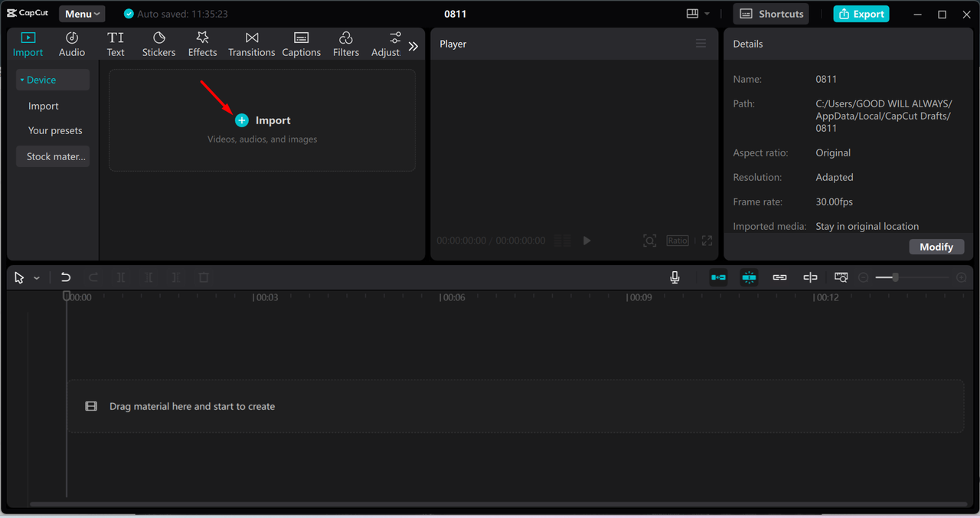
Task: Click the project title 0811
Action: click(x=455, y=14)
